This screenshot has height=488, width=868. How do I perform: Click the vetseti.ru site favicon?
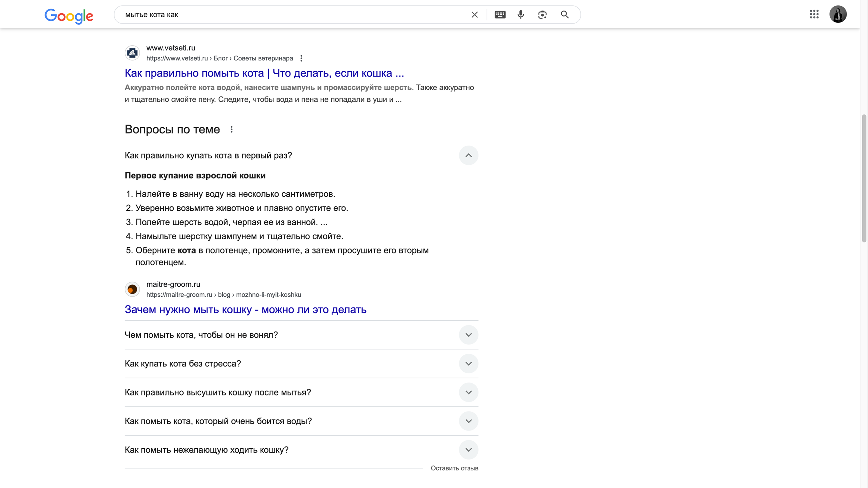tap(132, 53)
